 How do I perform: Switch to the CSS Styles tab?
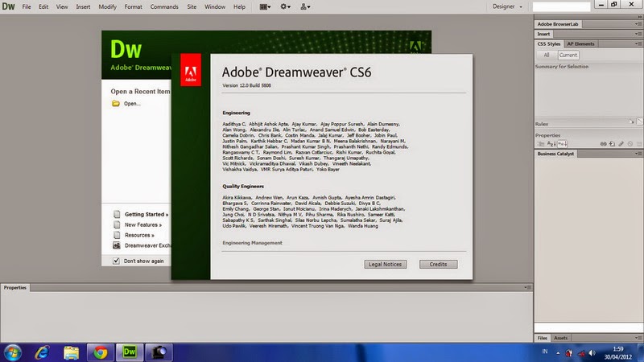click(x=548, y=44)
